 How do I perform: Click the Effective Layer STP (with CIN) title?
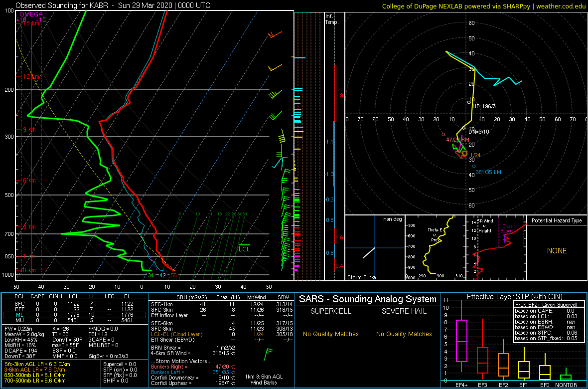coord(514,297)
